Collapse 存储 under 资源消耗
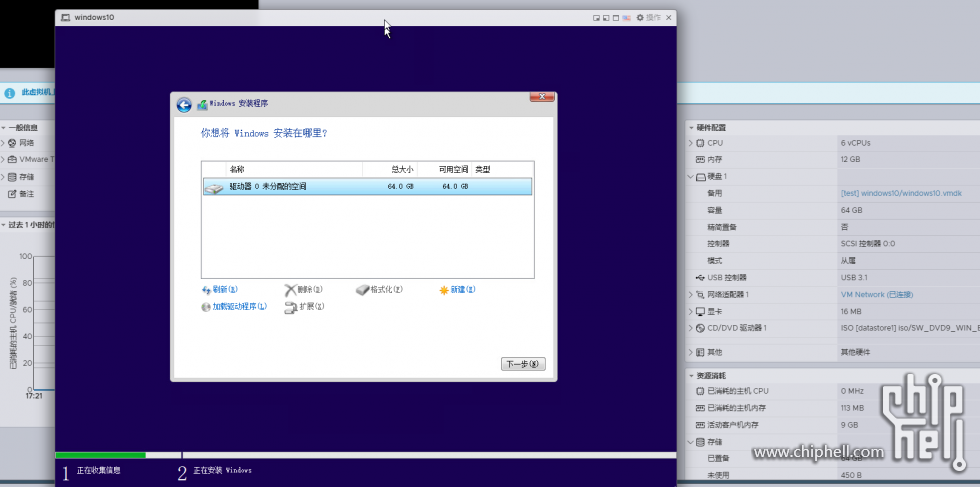Image resolution: width=980 pixels, height=487 pixels. [691, 443]
